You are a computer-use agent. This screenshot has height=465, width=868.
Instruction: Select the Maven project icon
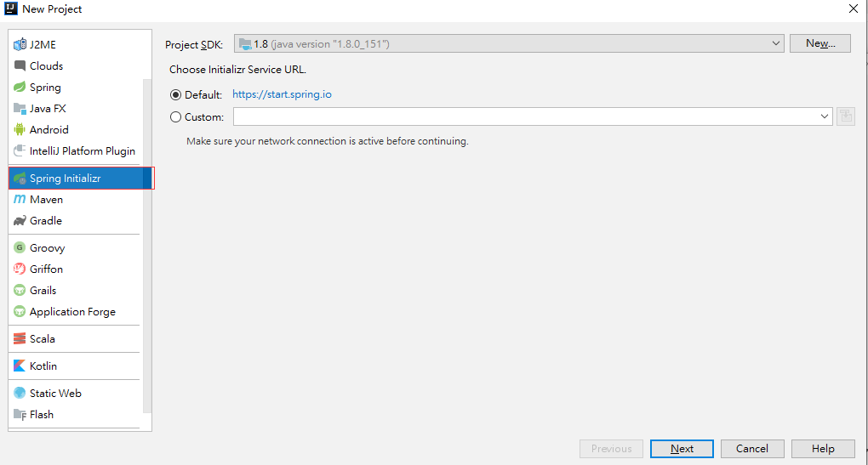pyautogui.click(x=20, y=200)
